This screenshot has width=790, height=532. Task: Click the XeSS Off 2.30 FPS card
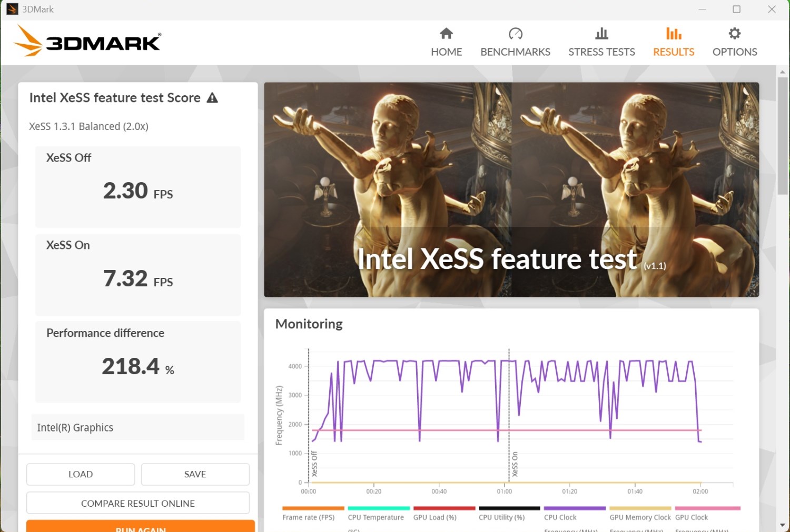138,187
